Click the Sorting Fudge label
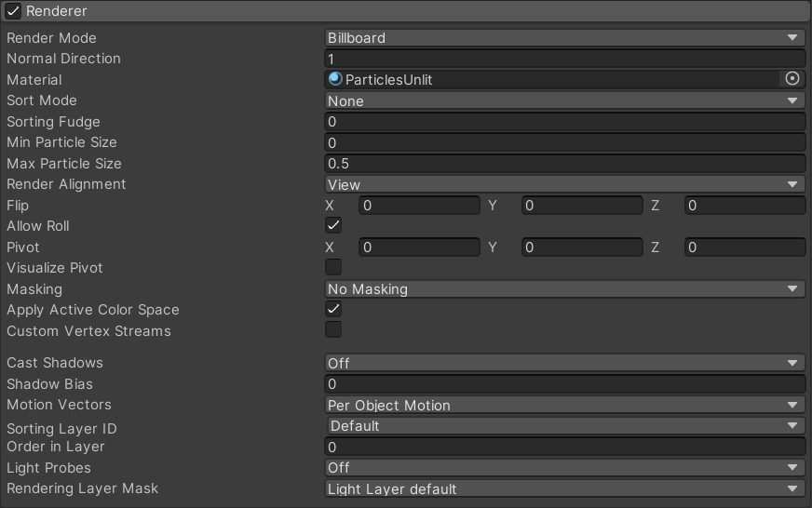The image size is (812, 508). pos(53,122)
